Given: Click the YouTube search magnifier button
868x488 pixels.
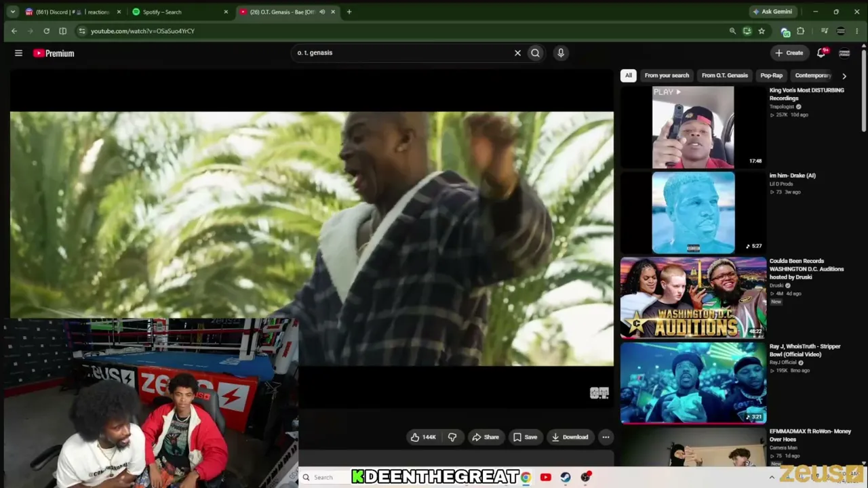Looking at the screenshot, I should point(535,53).
